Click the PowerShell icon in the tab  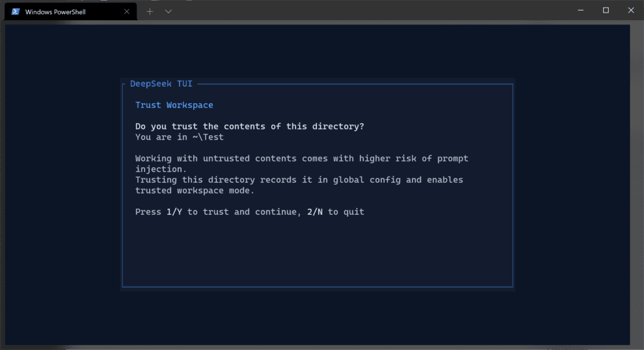point(16,11)
